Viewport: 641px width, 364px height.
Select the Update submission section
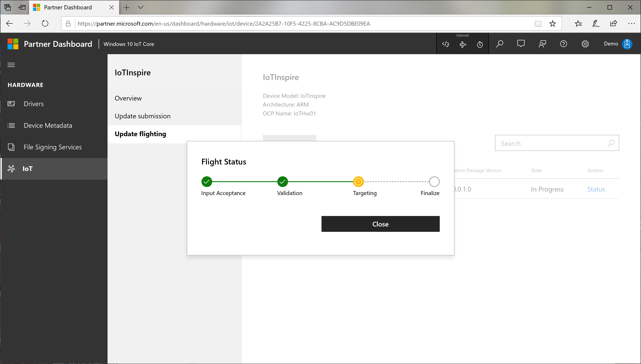click(x=142, y=116)
